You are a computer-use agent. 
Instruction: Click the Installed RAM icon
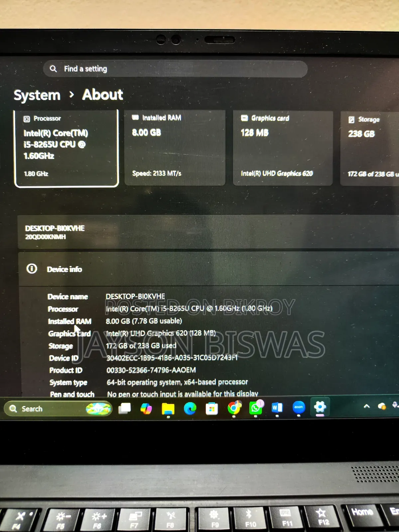point(135,117)
